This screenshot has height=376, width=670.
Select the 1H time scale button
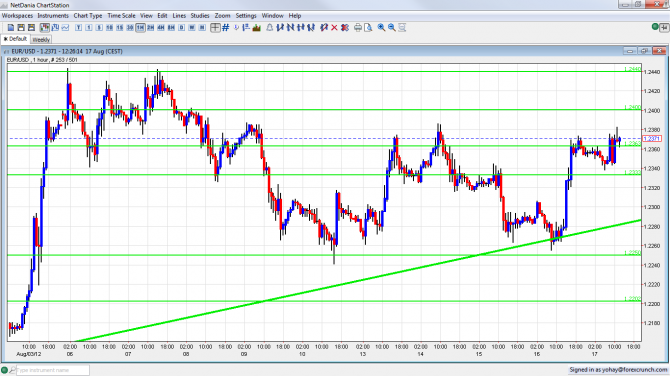tap(140, 27)
